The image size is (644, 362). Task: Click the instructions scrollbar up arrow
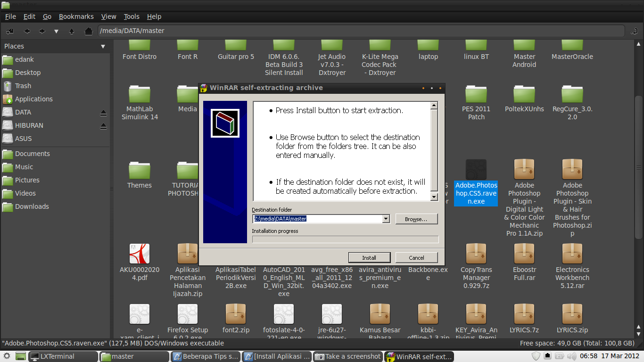(x=434, y=106)
